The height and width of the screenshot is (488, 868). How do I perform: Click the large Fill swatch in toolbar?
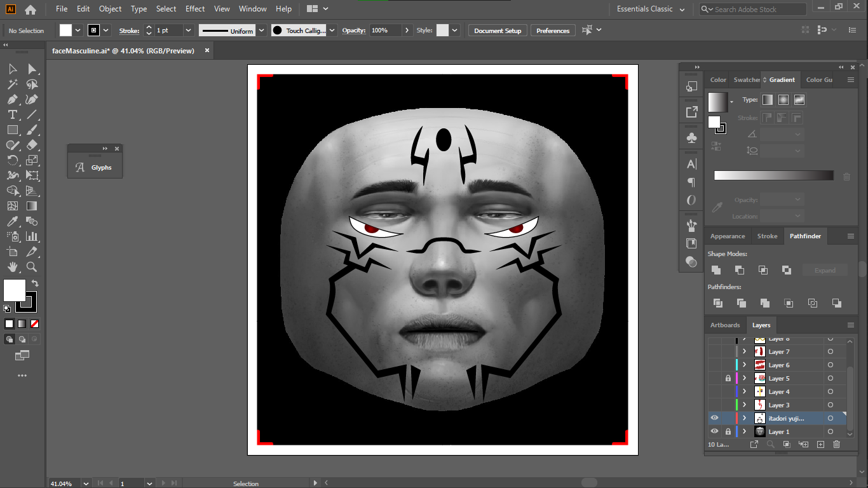[x=15, y=290]
